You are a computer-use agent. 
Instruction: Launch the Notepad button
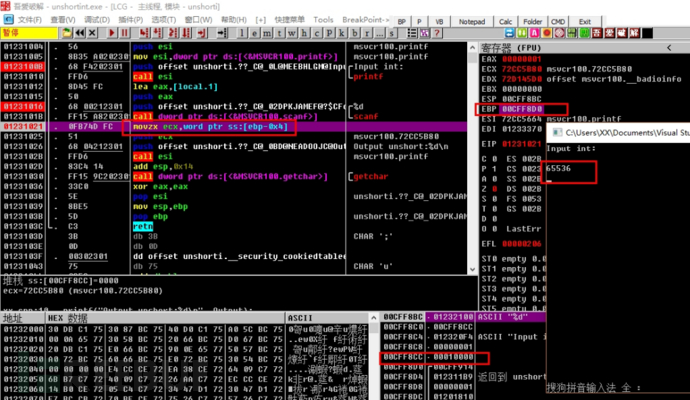[472, 22]
